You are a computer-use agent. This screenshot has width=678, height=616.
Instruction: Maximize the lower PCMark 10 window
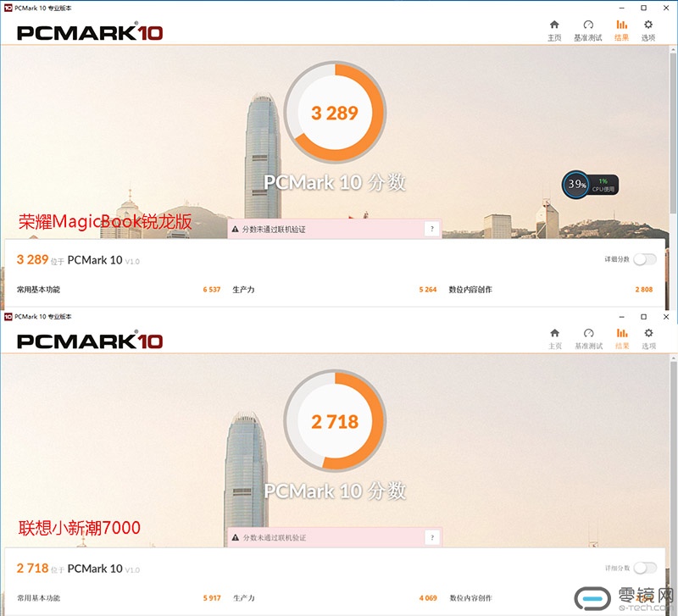pyautogui.click(x=644, y=317)
